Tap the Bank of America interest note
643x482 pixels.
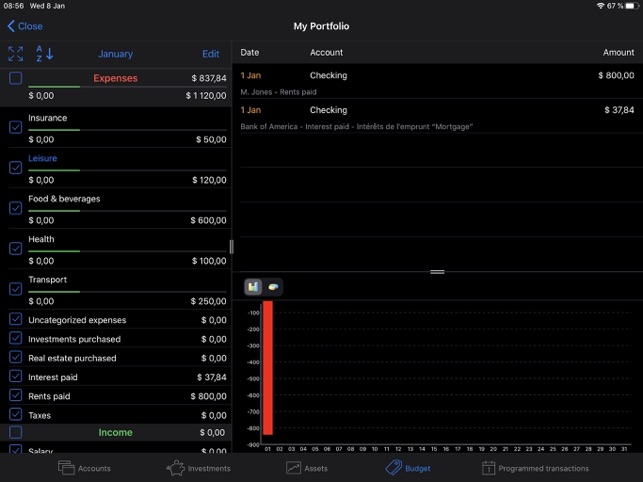click(356, 127)
